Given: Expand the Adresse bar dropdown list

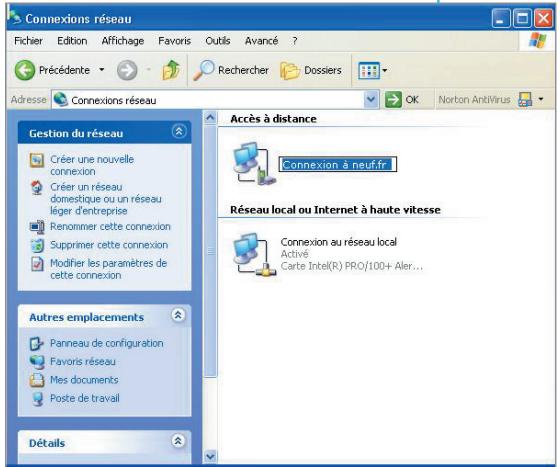Looking at the screenshot, I should tap(371, 100).
